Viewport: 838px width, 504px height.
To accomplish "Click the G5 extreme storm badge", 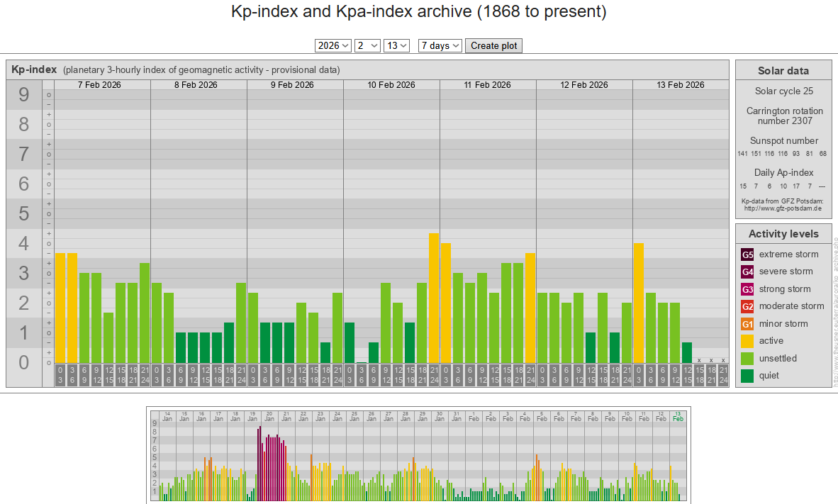I will pos(747,254).
